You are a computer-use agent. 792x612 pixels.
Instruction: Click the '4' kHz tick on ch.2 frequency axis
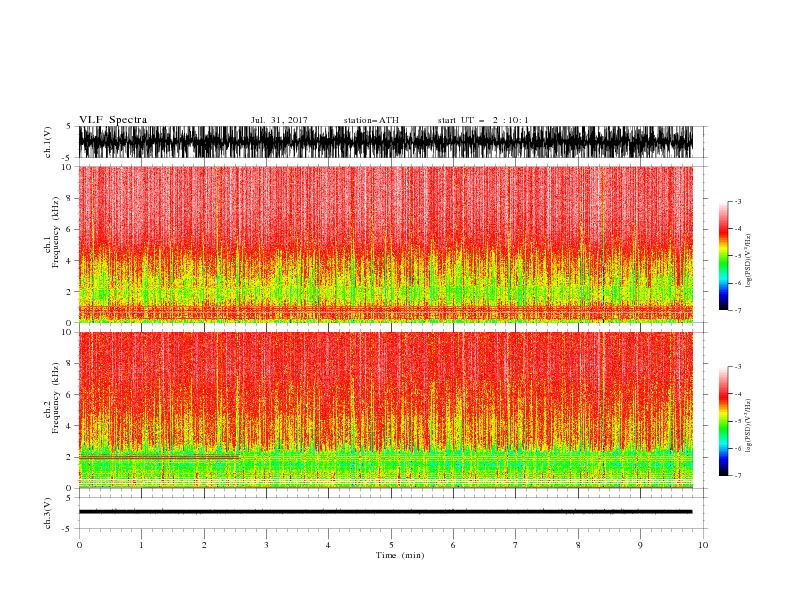[x=69, y=426]
